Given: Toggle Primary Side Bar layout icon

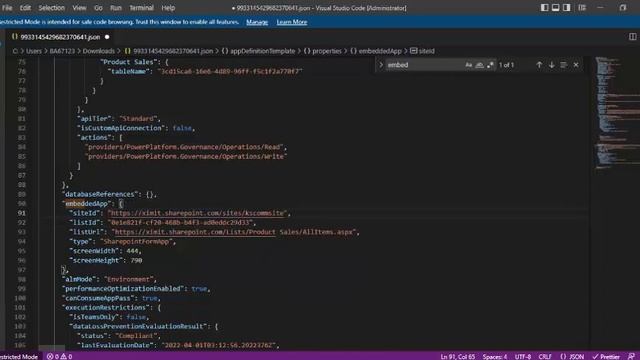Looking at the screenshot, I should [x=544, y=7].
